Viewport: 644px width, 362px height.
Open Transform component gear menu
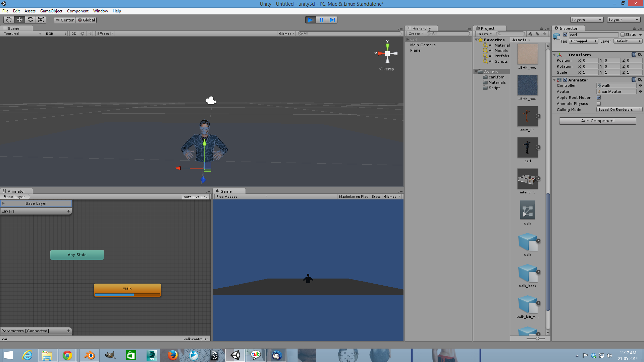point(640,55)
